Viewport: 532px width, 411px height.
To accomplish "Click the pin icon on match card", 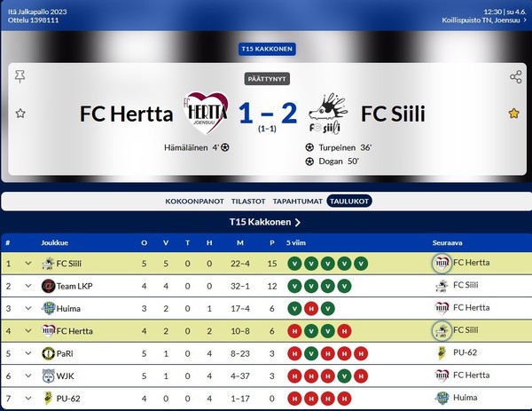I will (x=20, y=76).
